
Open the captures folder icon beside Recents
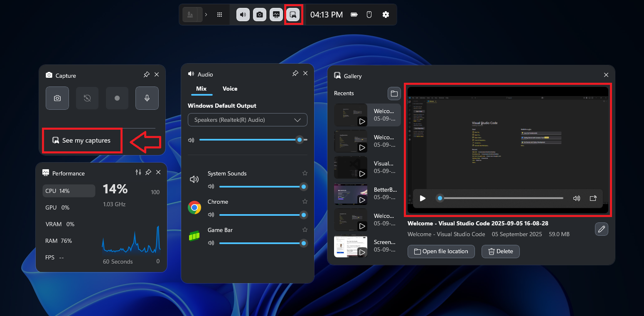click(x=394, y=94)
